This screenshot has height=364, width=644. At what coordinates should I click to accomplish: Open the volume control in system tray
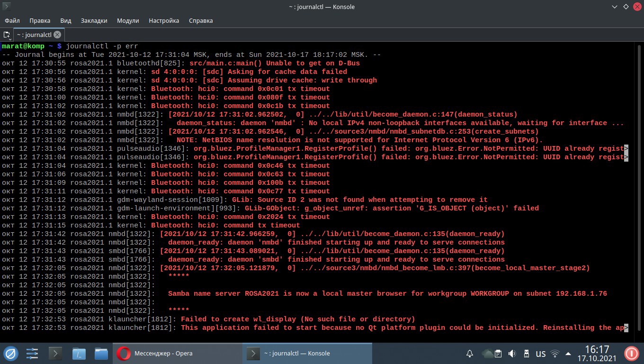[512, 354]
